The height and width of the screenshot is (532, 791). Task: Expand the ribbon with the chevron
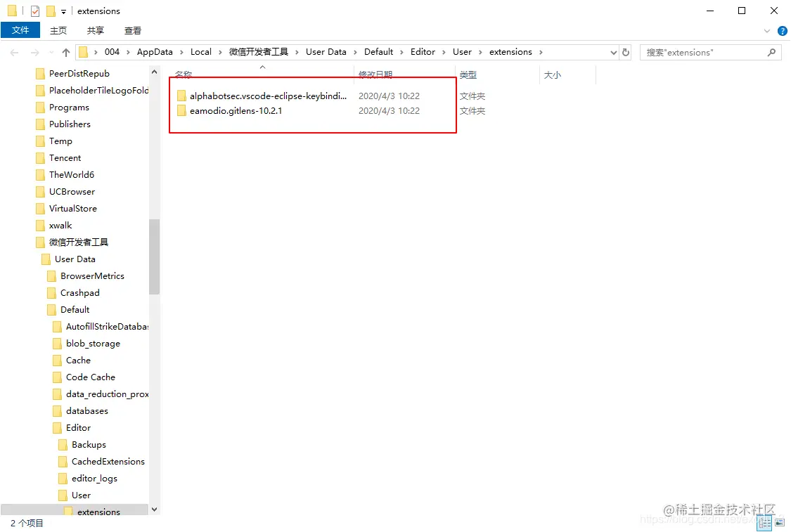click(x=767, y=31)
